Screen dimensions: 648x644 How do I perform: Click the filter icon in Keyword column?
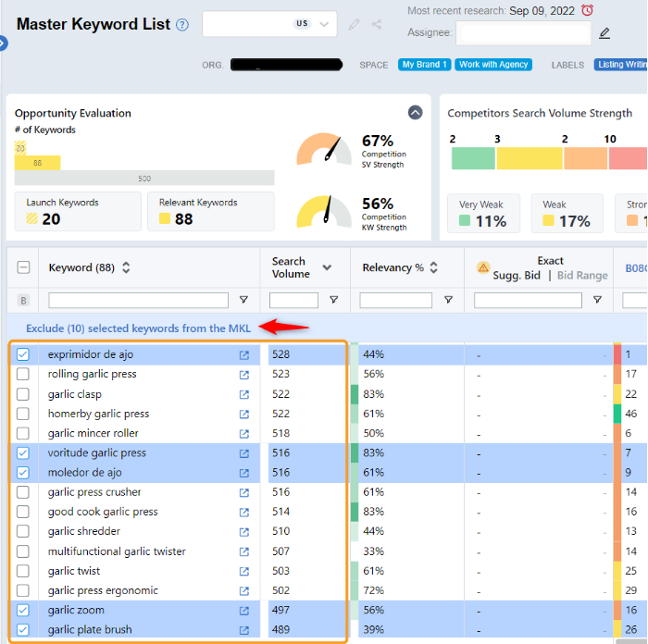tap(243, 300)
